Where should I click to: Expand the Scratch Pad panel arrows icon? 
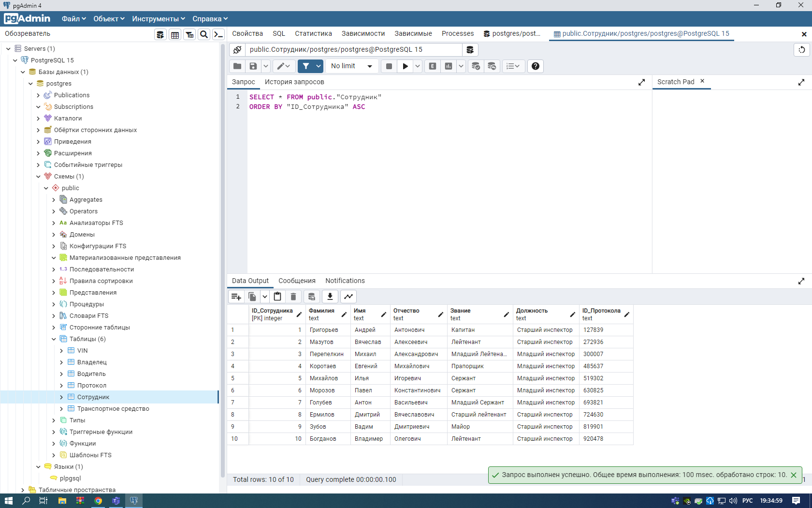801,82
